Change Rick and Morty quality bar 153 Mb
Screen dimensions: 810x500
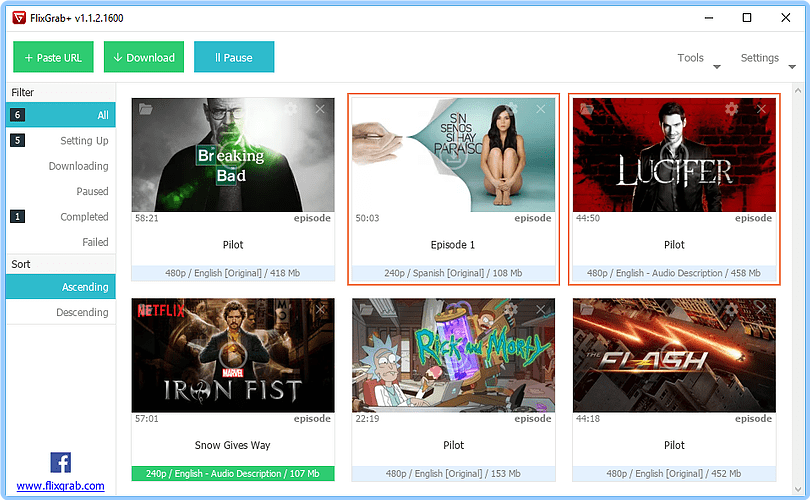[454, 473]
